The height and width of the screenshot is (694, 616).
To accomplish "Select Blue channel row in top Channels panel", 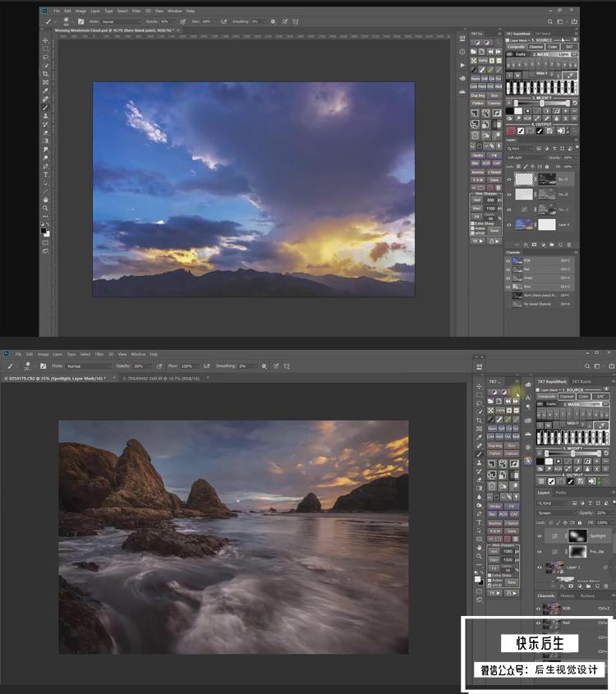I will [540, 287].
